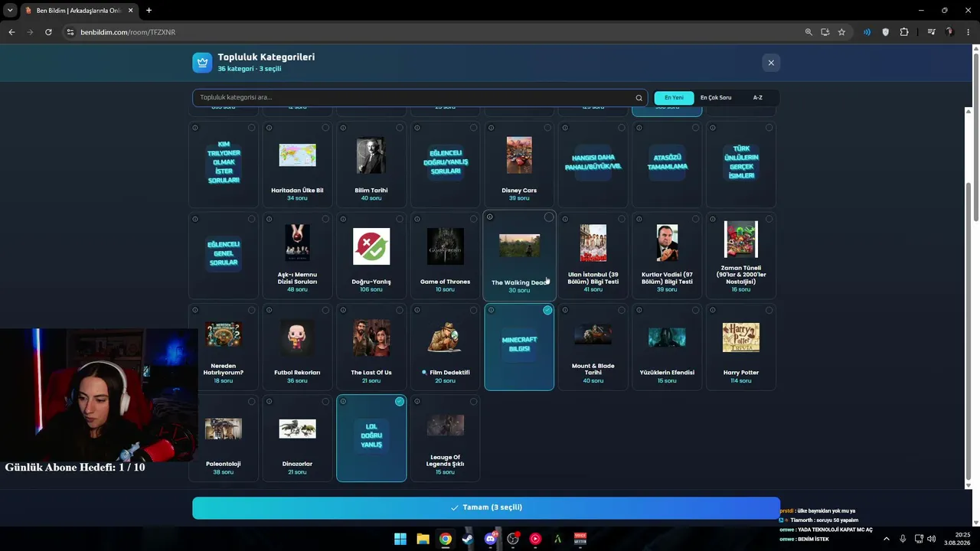Select the Ben Bildim browser tab
The height and width of the screenshot is (551, 980).
tap(79, 11)
